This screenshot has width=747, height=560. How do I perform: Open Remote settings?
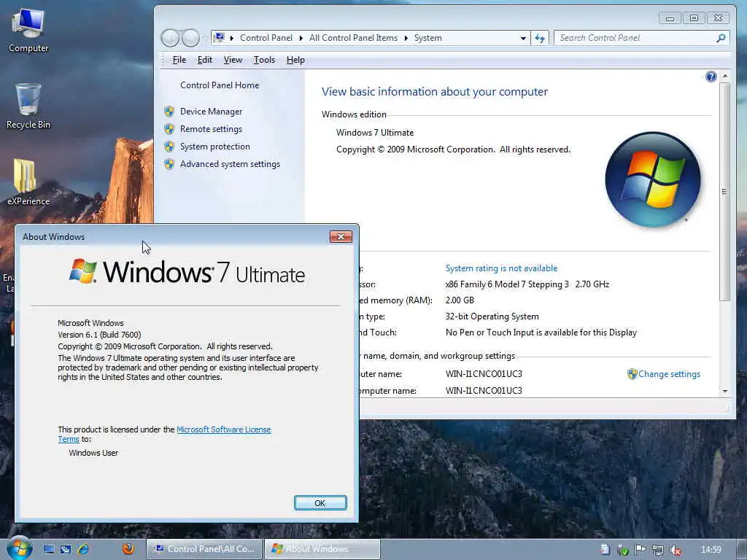pos(211,129)
